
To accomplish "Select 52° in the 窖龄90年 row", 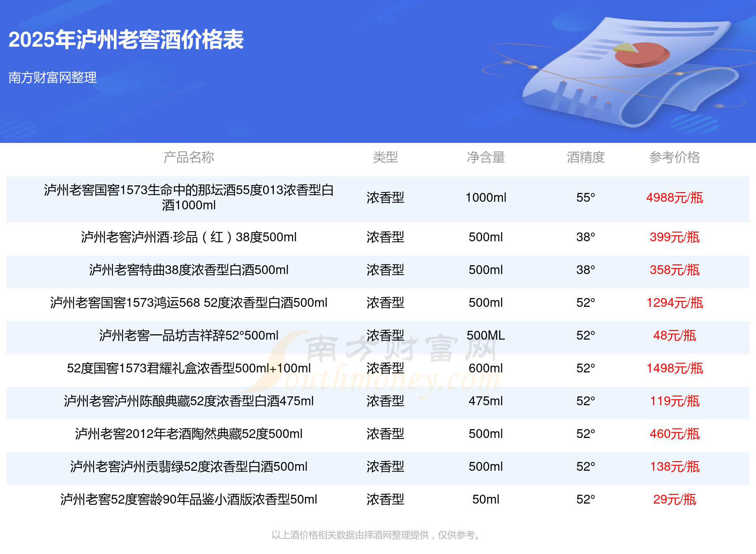I will (585, 499).
